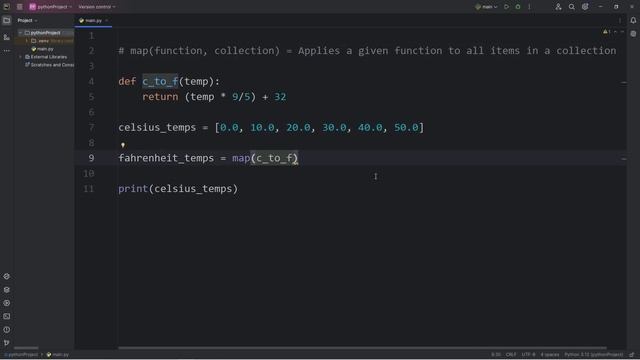Select the main.py editor tab
Viewport: 640px width, 360px height.
click(93, 20)
